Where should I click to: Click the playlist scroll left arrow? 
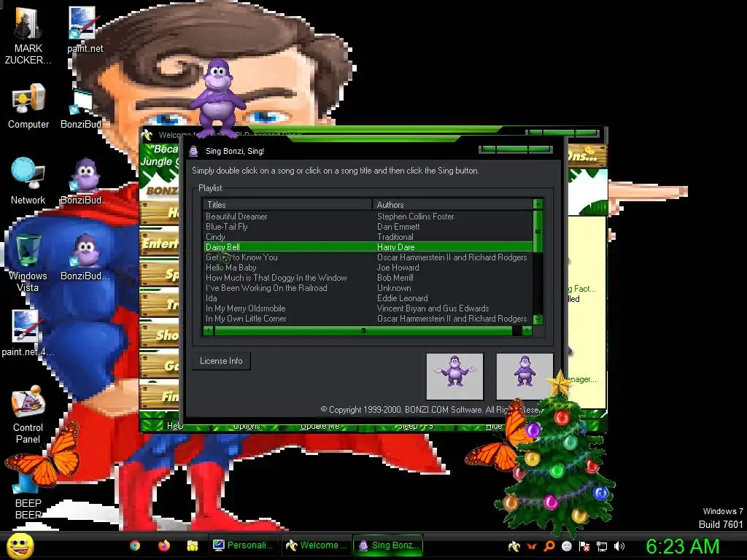click(208, 330)
